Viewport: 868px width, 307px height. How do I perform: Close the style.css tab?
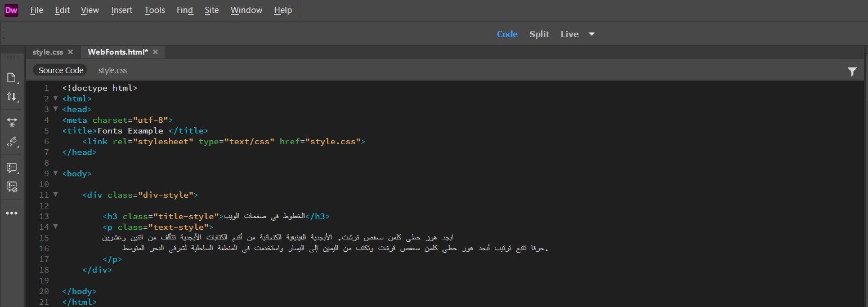pyautogui.click(x=70, y=52)
